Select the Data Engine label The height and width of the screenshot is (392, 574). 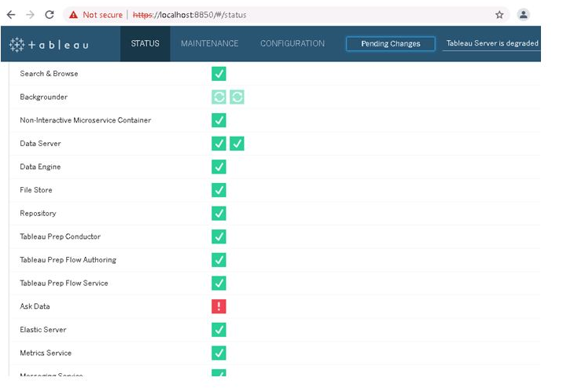point(40,167)
